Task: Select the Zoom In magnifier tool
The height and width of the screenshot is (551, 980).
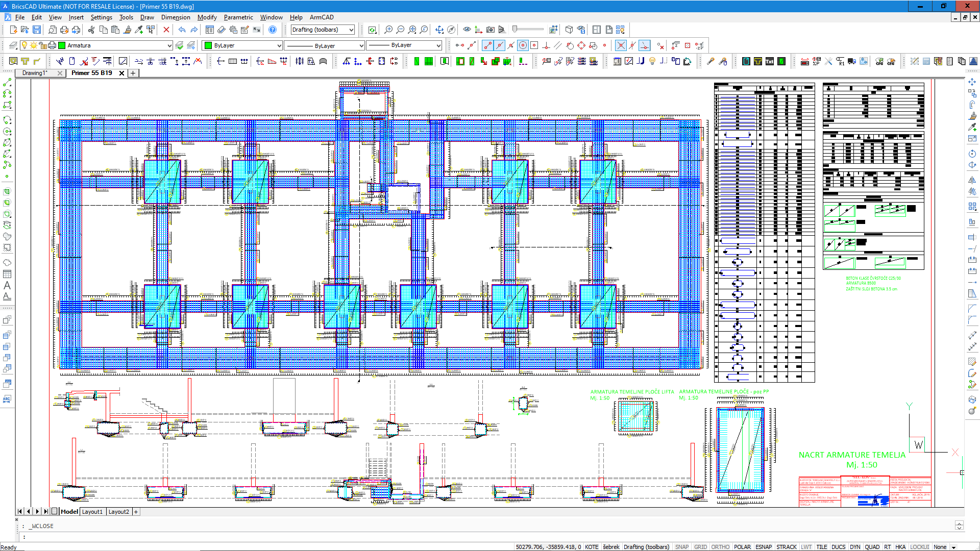Action: point(388,30)
